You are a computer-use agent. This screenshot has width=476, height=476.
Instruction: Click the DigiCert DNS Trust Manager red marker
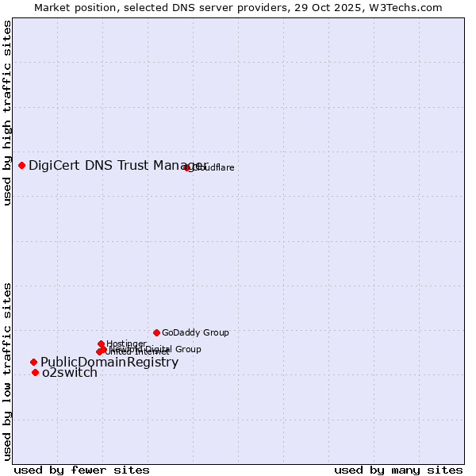click(21, 165)
